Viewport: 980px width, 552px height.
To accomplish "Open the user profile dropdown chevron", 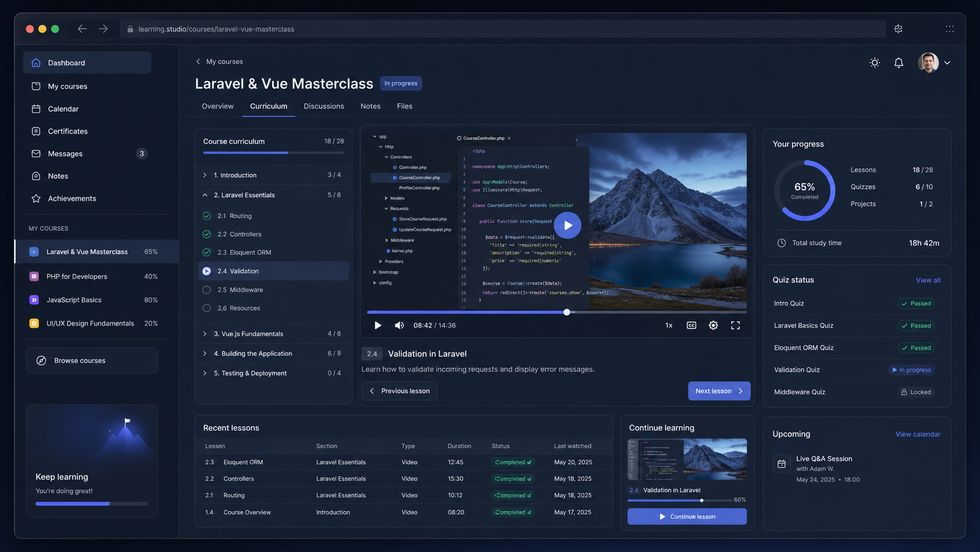I will pos(947,63).
